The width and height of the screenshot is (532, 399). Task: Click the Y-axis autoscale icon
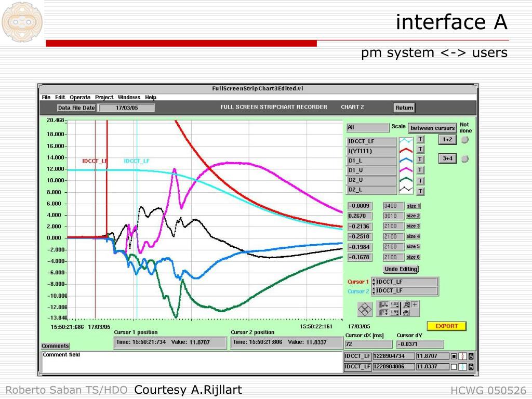(384, 313)
